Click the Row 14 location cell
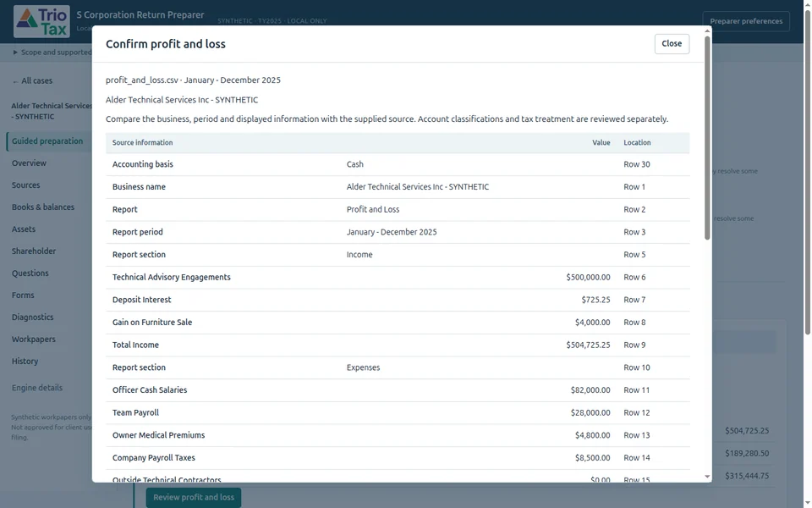This screenshot has height=508, width=812. (636, 458)
